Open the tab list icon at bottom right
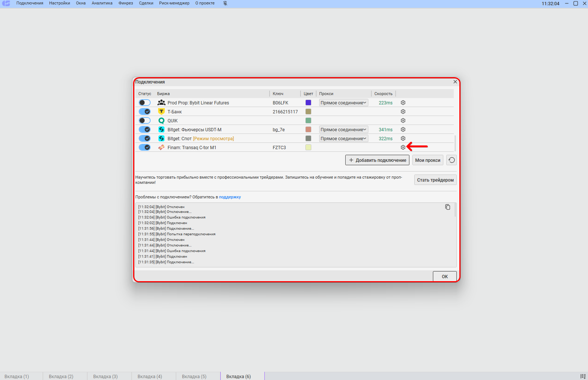 pyautogui.click(x=583, y=376)
